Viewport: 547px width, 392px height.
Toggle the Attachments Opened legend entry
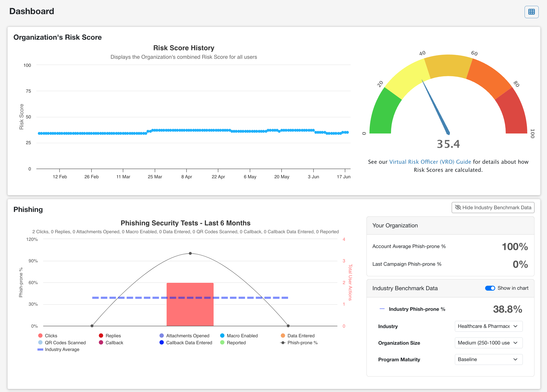184,336
